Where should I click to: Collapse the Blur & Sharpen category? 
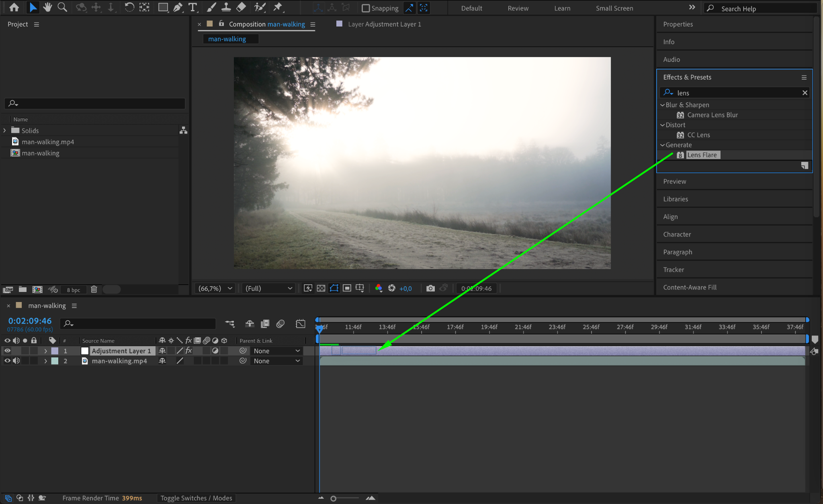(662, 105)
